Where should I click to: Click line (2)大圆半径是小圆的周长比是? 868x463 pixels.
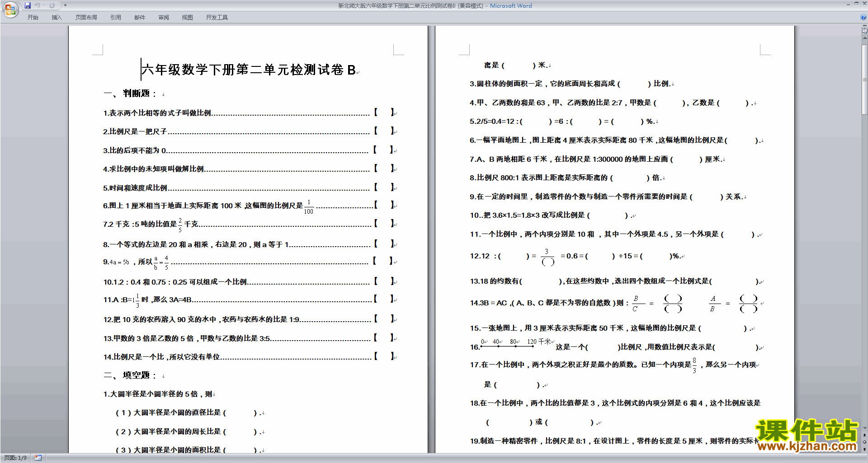tap(189, 431)
